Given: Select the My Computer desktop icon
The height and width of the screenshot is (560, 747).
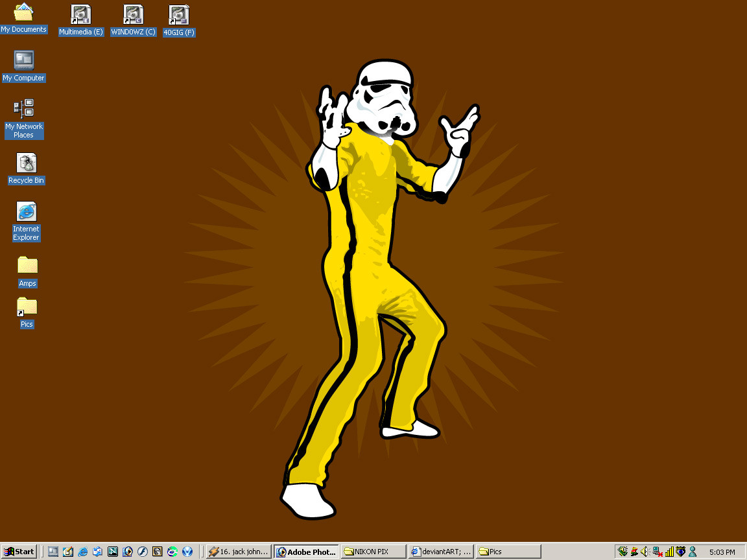Looking at the screenshot, I should [x=23, y=65].
